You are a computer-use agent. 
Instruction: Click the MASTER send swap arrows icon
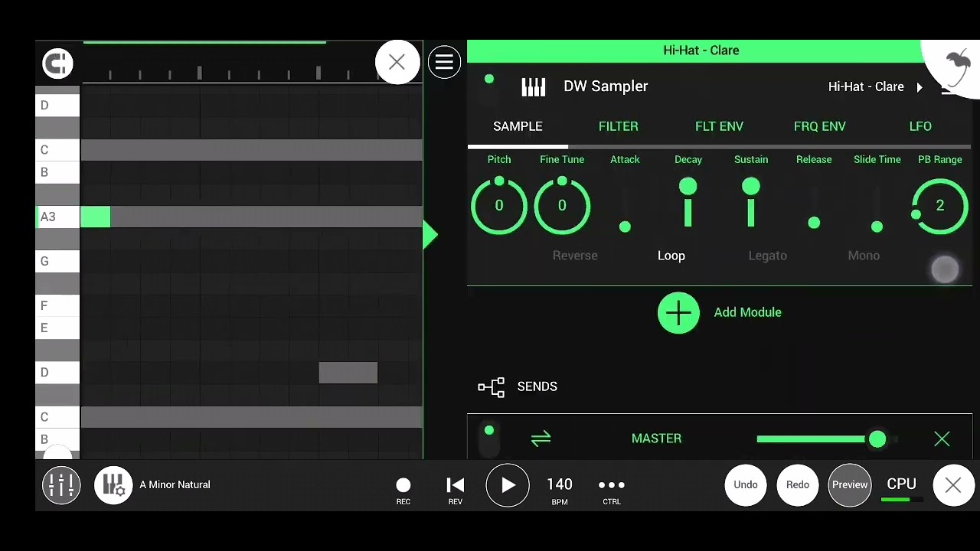[x=541, y=439]
